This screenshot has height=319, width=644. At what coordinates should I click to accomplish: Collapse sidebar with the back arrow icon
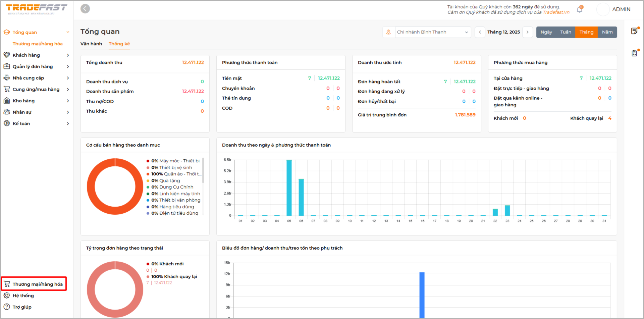click(85, 9)
